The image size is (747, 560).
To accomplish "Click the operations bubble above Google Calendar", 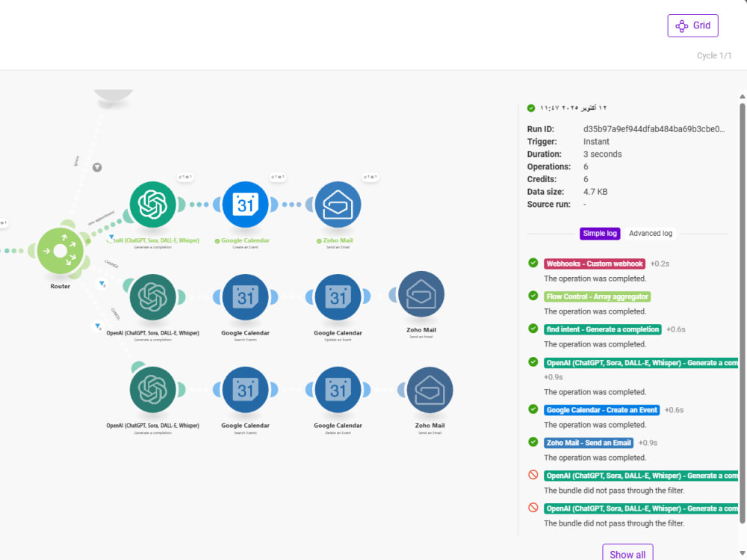I will pyautogui.click(x=278, y=177).
